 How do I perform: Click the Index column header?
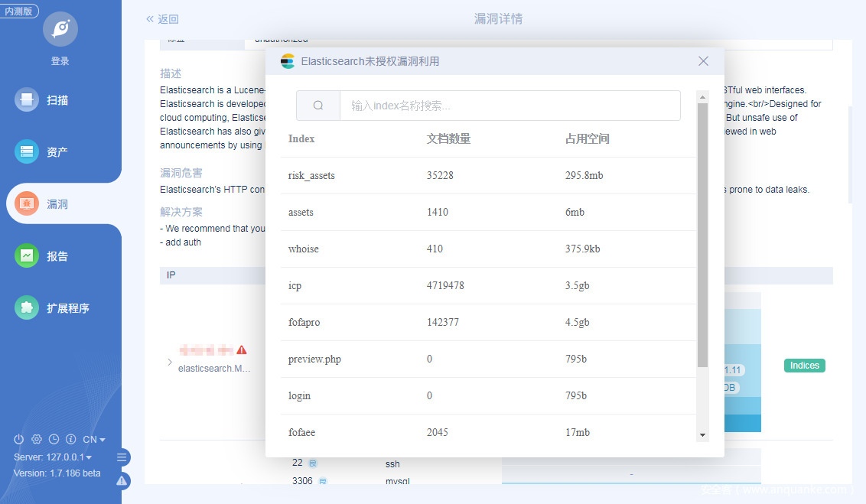301,138
